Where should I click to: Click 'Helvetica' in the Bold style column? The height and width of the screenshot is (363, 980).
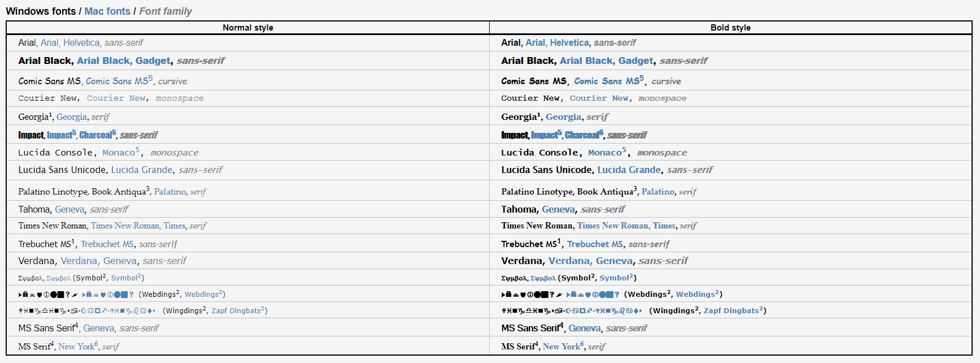tap(569, 43)
